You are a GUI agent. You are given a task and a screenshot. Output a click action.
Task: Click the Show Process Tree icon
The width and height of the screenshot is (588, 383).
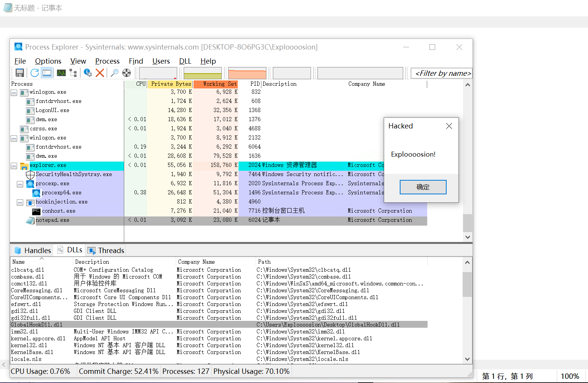point(73,73)
